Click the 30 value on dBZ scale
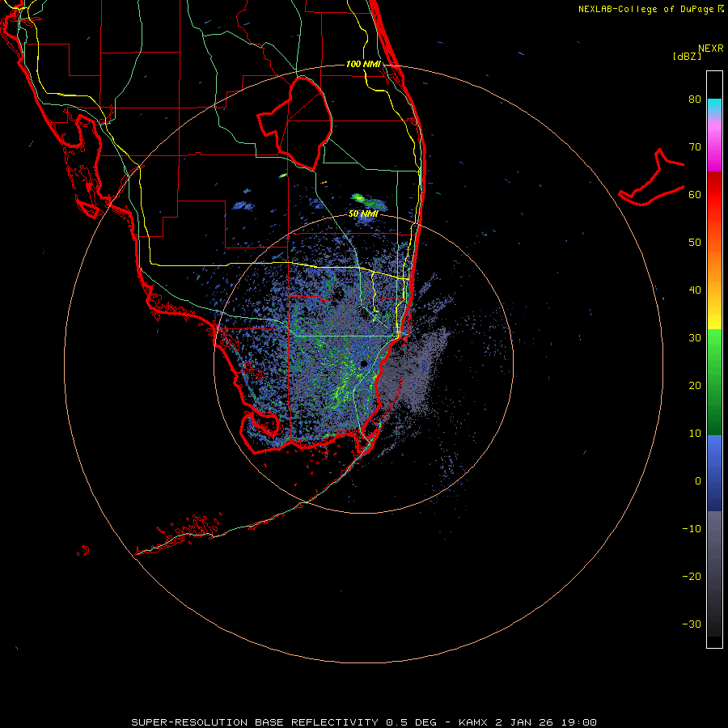This screenshot has width=728, height=728. click(695, 338)
